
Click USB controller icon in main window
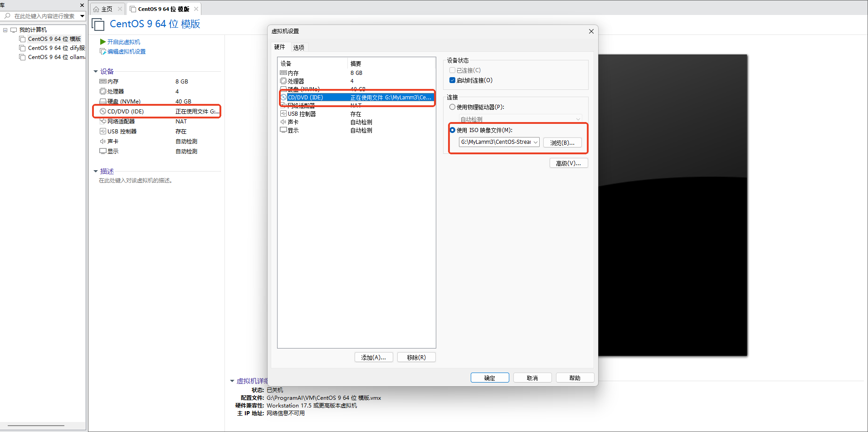[103, 131]
